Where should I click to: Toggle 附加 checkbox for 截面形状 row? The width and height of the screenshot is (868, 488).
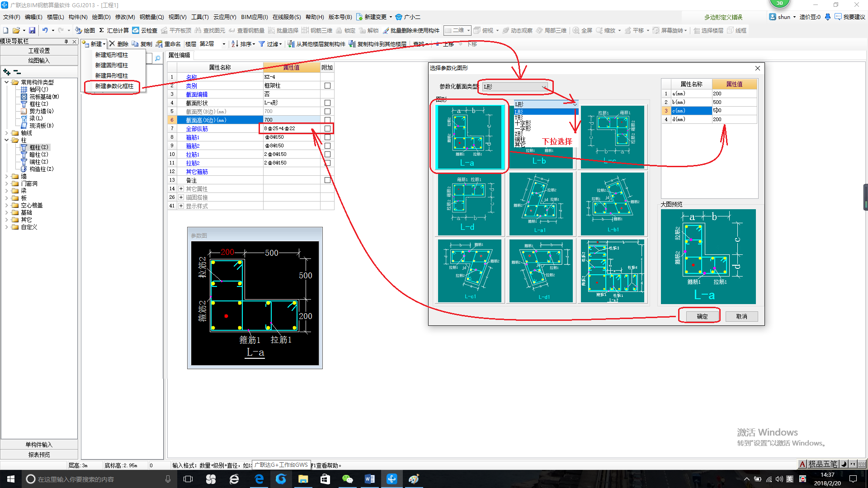pos(327,103)
